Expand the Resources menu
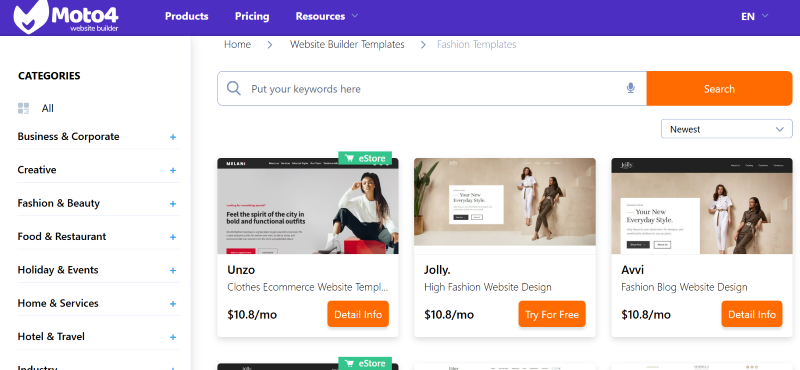This screenshot has width=800, height=370. [327, 16]
